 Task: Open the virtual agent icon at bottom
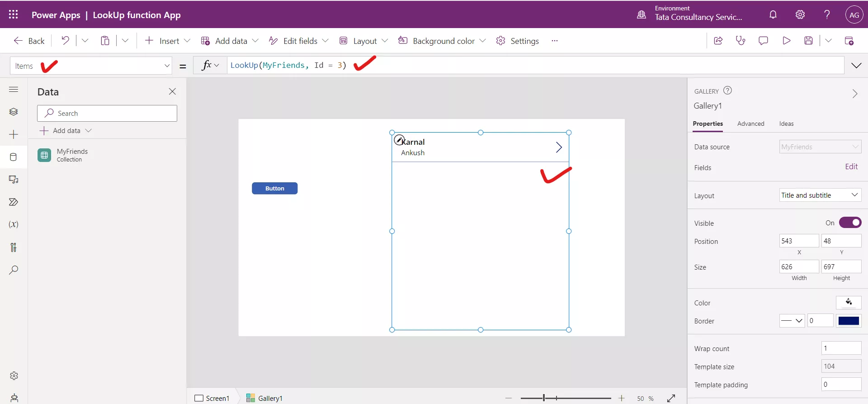(14, 398)
